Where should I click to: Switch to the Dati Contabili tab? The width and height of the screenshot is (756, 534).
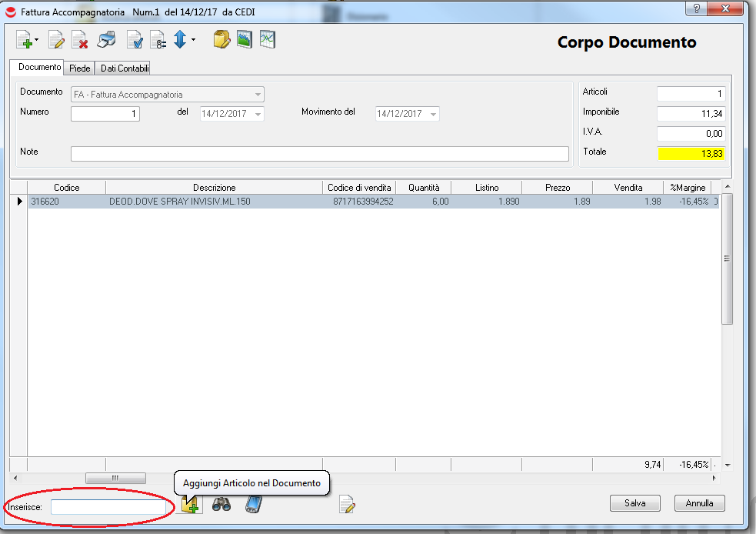pyautogui.click(x=123, y=68)
